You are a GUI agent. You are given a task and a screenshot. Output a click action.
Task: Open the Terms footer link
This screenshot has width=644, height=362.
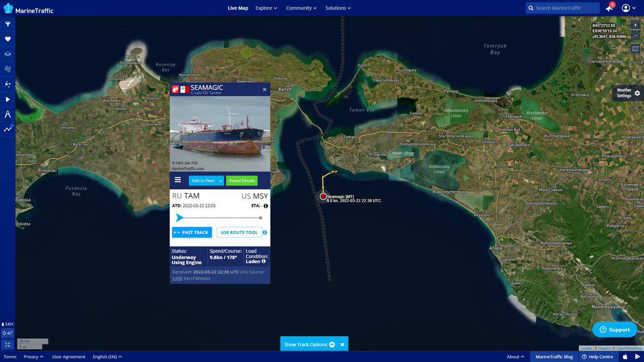click(10, 357)
